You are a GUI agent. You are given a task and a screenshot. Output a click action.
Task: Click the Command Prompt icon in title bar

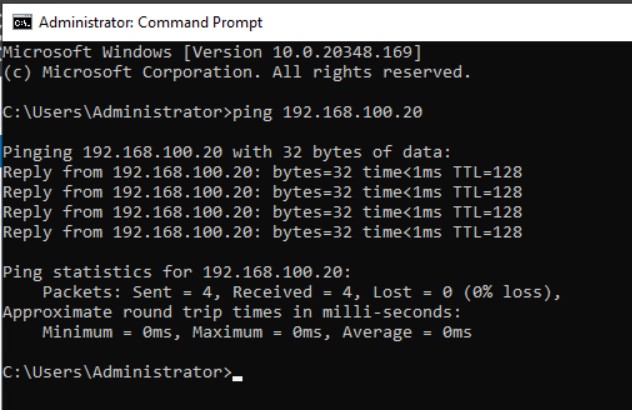click(x=19, y=22)
